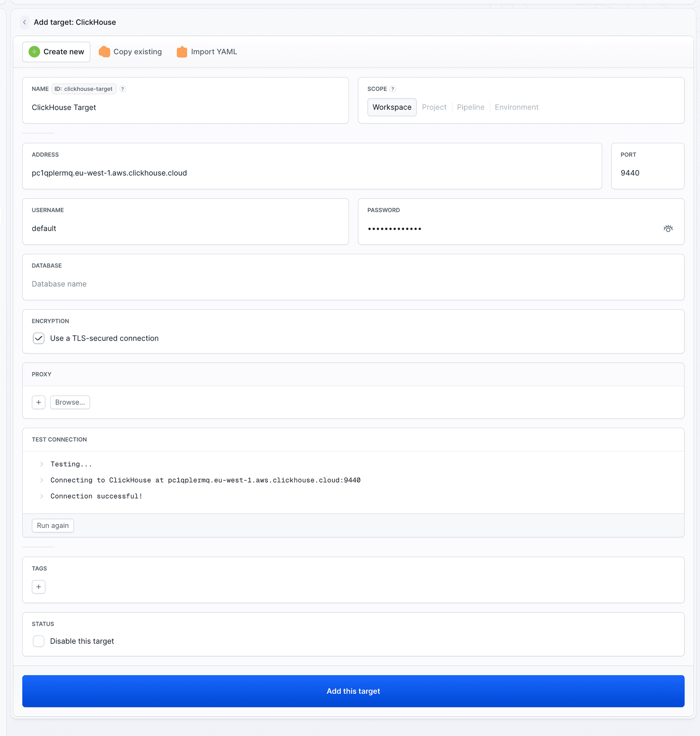Select the Create new tab
Screen dimensions: 700x736
(x=57, y=52)
